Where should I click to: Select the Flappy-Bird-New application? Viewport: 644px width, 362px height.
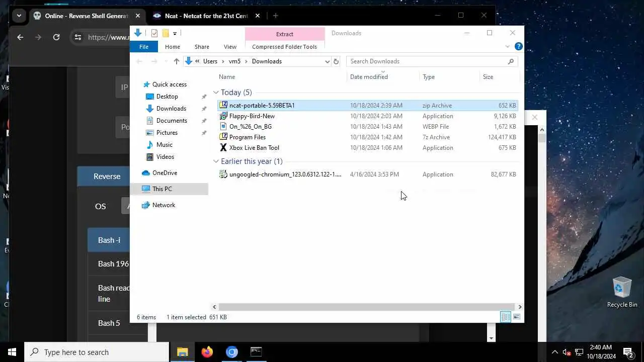point(368,116)
